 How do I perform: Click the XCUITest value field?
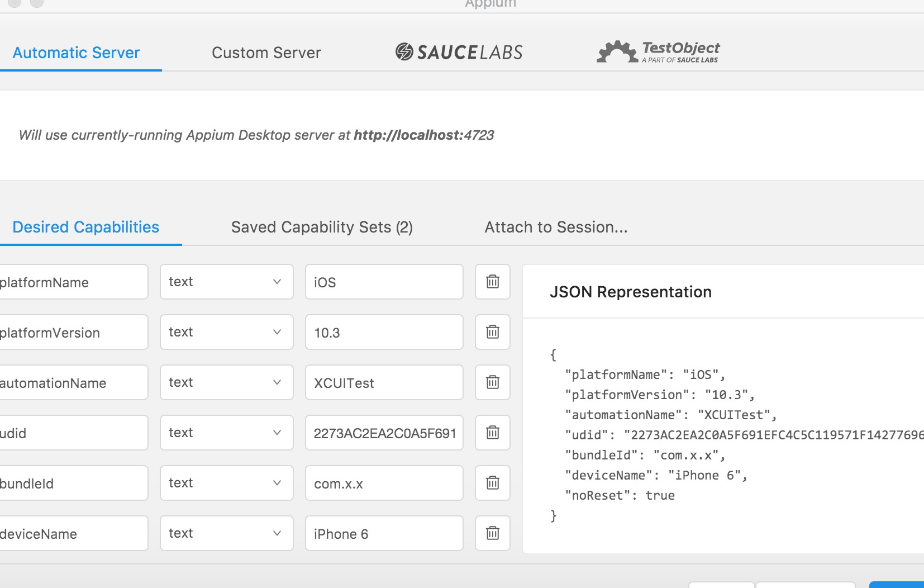click(384, 382)
